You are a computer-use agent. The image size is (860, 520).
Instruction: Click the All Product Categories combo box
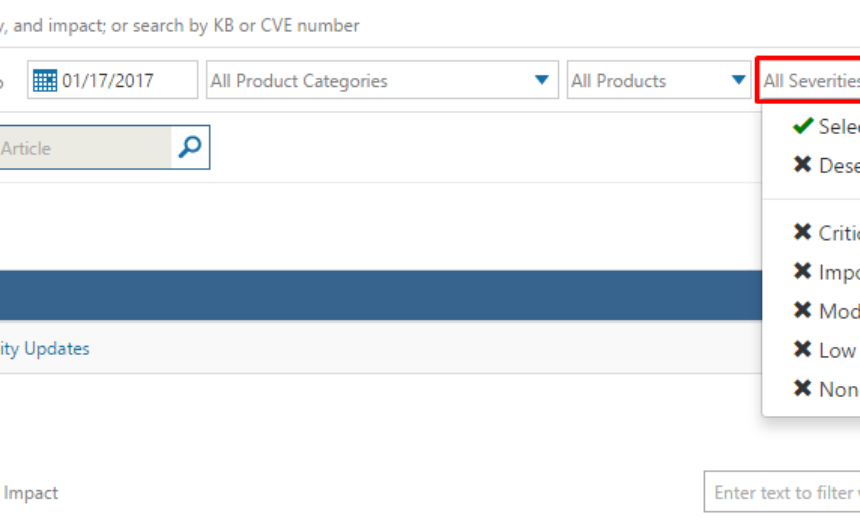382,80
